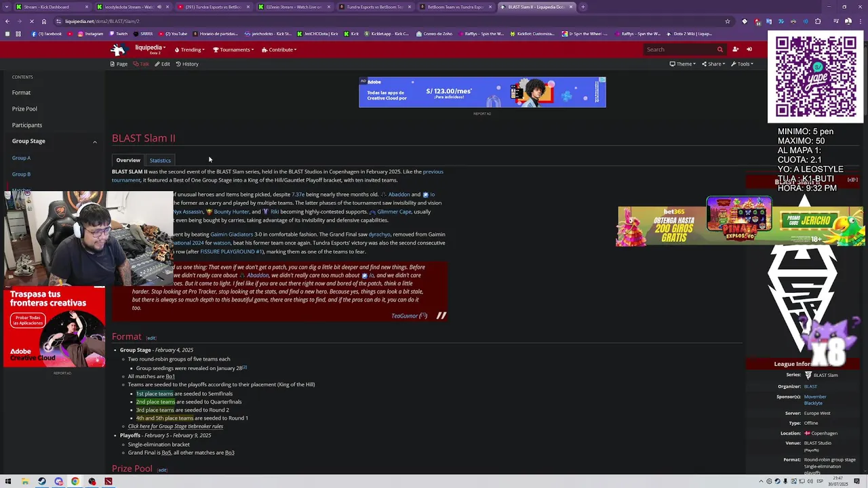Close the BLAST Slam II browser tab

571,7
